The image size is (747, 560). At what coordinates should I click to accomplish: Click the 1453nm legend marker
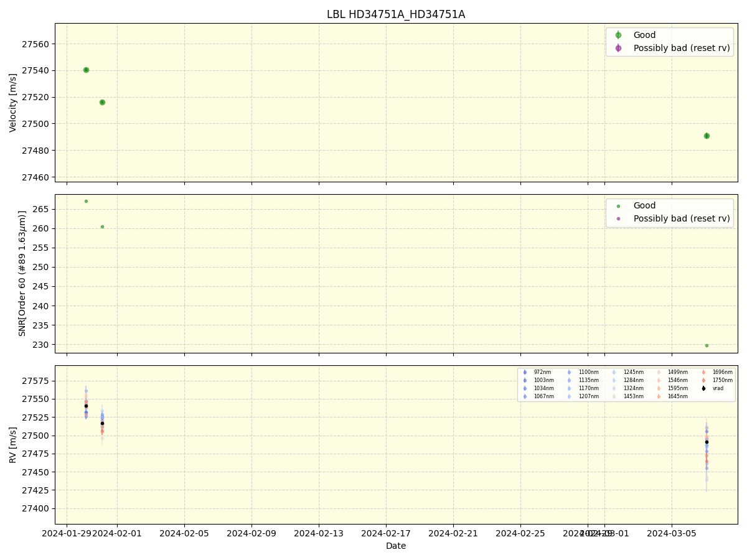click(x=614, y=396)
